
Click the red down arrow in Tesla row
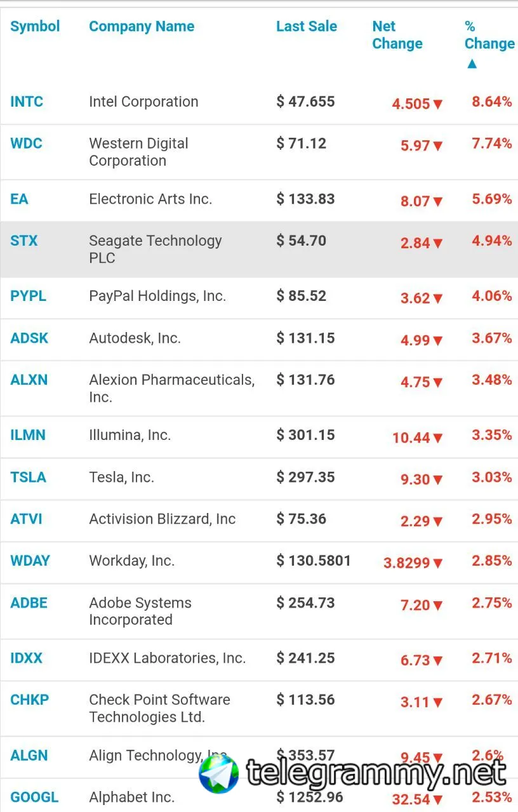(438, 480)
